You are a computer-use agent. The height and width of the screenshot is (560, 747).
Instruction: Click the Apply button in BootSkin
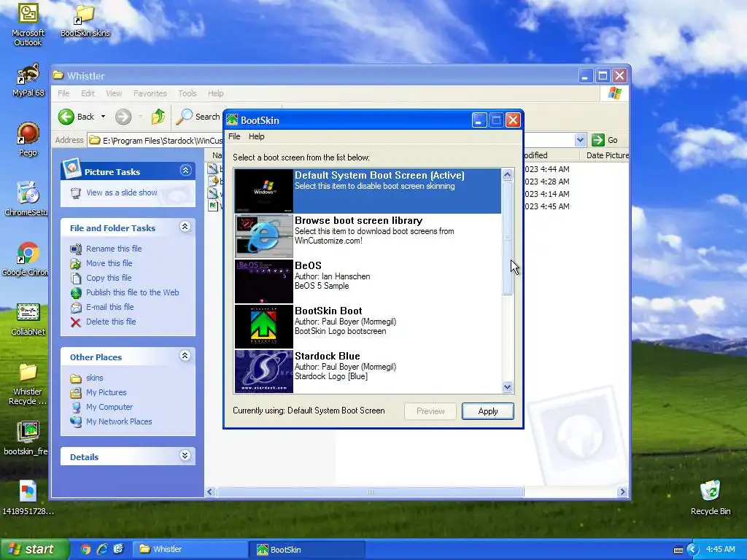(488, 411)
